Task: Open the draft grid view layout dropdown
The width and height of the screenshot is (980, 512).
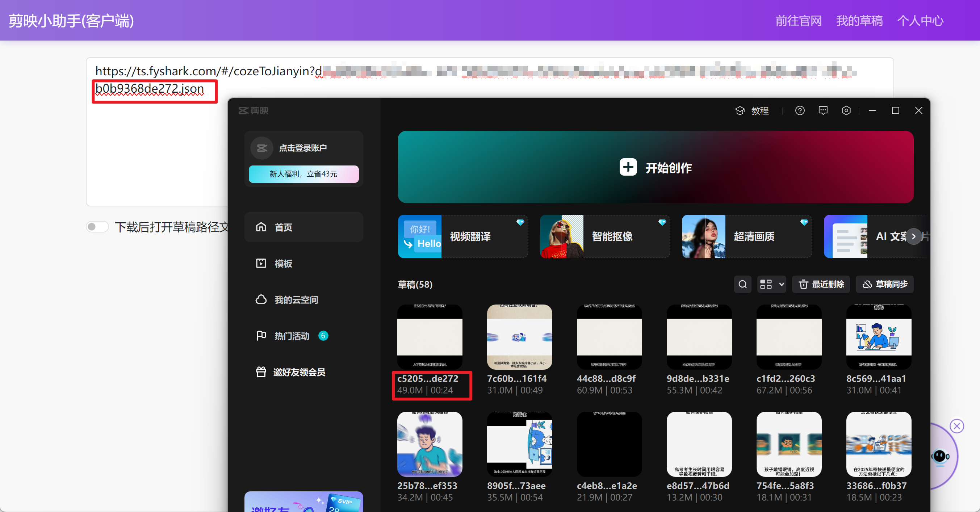Action: click(771, 285)
